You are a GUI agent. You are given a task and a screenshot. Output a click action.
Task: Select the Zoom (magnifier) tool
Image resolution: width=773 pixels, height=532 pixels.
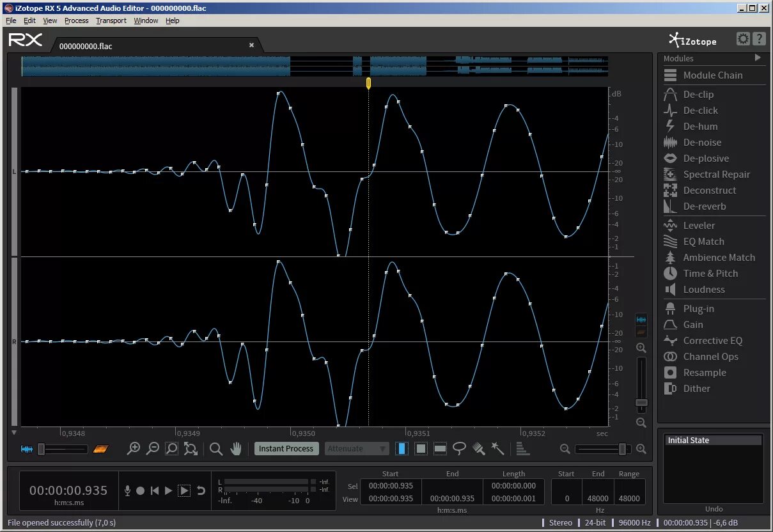[216, 449]
